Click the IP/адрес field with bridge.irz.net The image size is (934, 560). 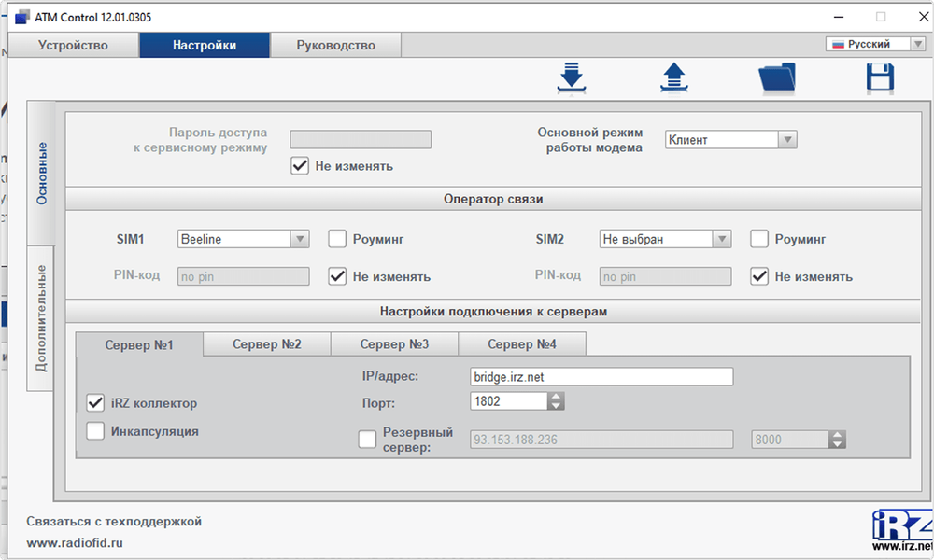(601, 376)
